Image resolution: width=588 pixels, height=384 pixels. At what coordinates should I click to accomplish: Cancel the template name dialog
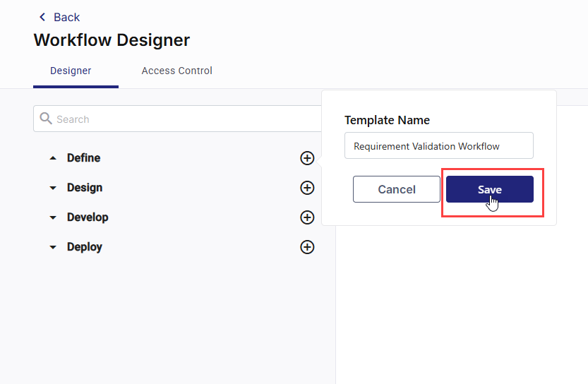(x=397, y=189)
